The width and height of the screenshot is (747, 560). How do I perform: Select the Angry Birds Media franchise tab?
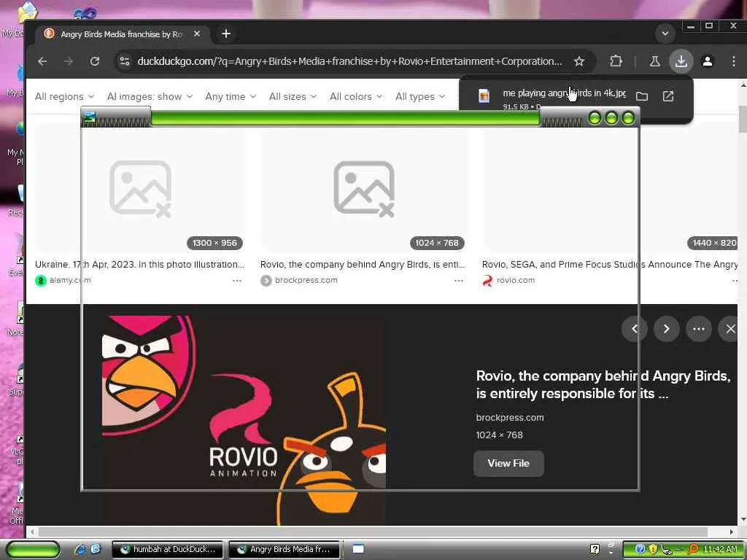pyautogui.click(x=123, y=34)
